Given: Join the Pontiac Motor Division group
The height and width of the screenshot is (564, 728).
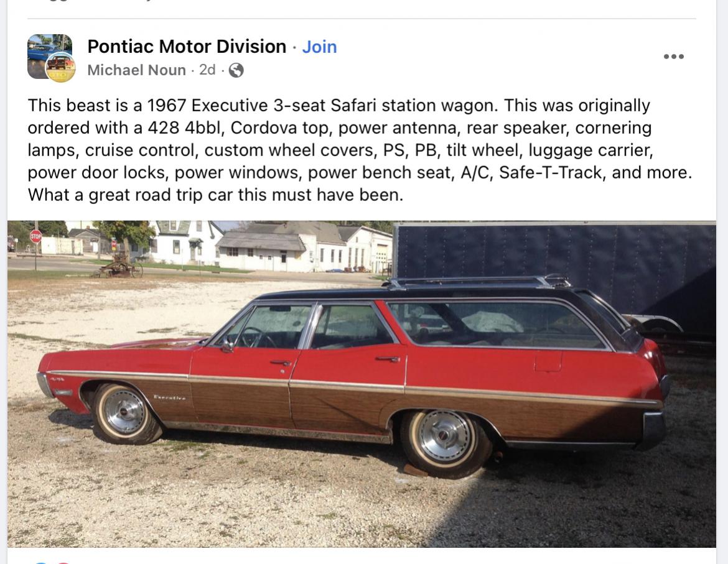Looking at the screenshot, I should tap(319, 47).
